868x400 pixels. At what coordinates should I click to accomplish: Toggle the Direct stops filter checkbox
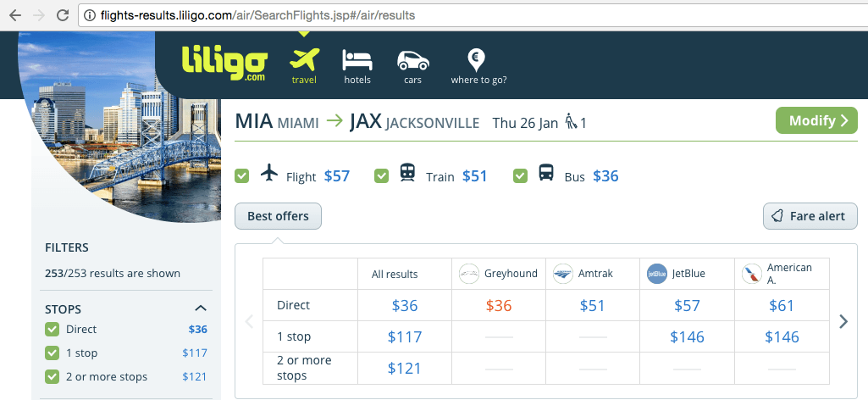click(52, 330)
